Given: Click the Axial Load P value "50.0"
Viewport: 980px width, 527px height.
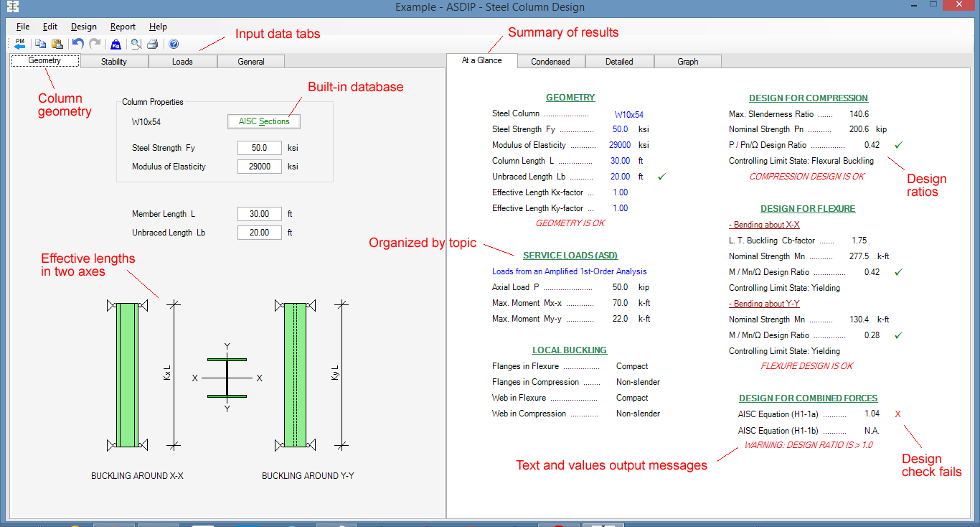Looking at the screenshot, I should tap(621, 287).
